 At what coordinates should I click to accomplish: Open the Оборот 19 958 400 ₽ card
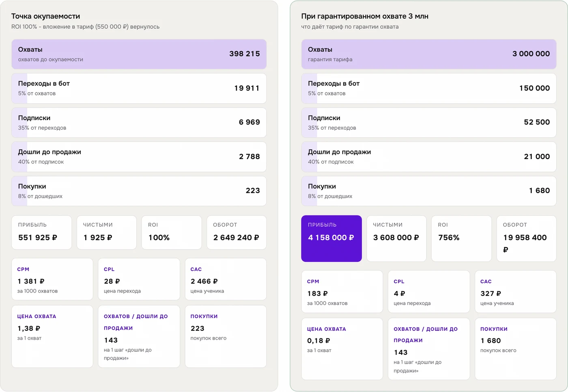[x=526, y=238]
